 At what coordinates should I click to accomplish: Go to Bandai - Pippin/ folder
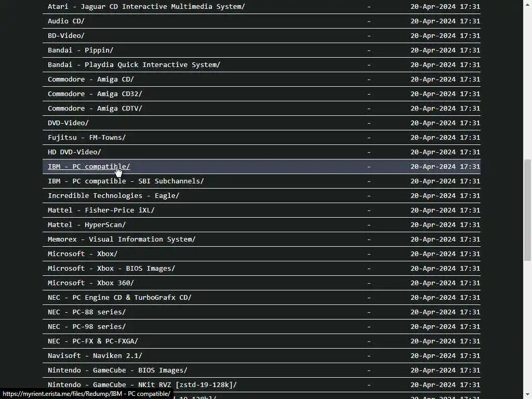pyautogui.click(x=81, y=50)
